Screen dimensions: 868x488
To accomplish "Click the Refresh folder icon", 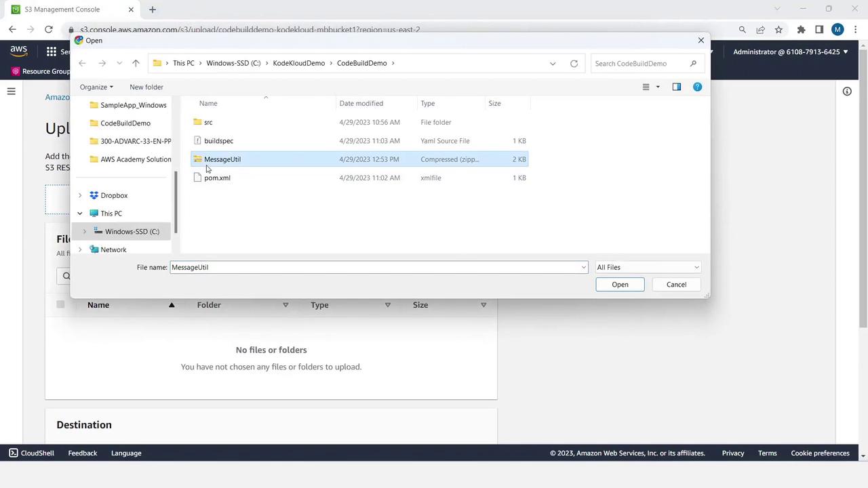I will coord(574,63).
